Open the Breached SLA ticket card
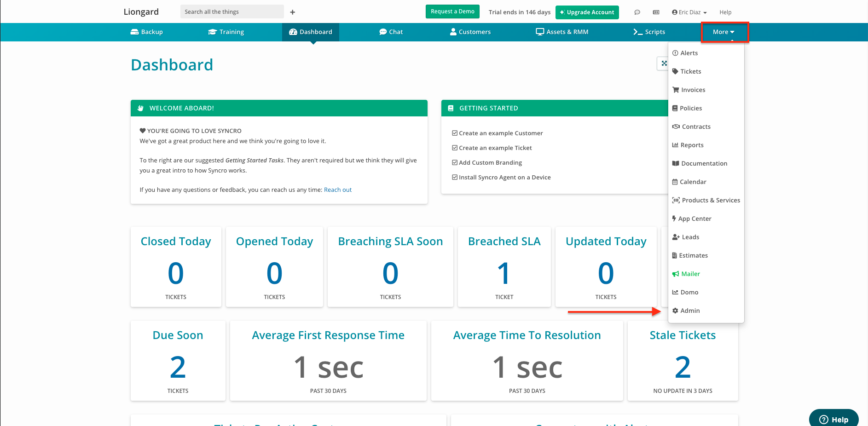868x426 pixels. (504, 267)
